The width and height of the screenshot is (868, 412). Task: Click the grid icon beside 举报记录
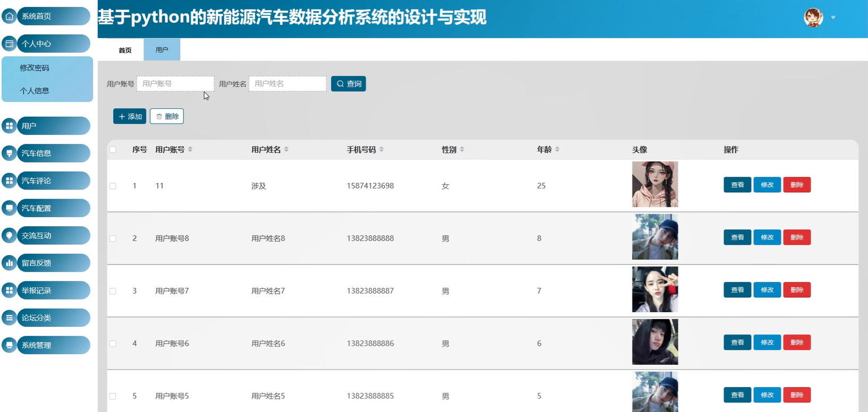(10, 290)
